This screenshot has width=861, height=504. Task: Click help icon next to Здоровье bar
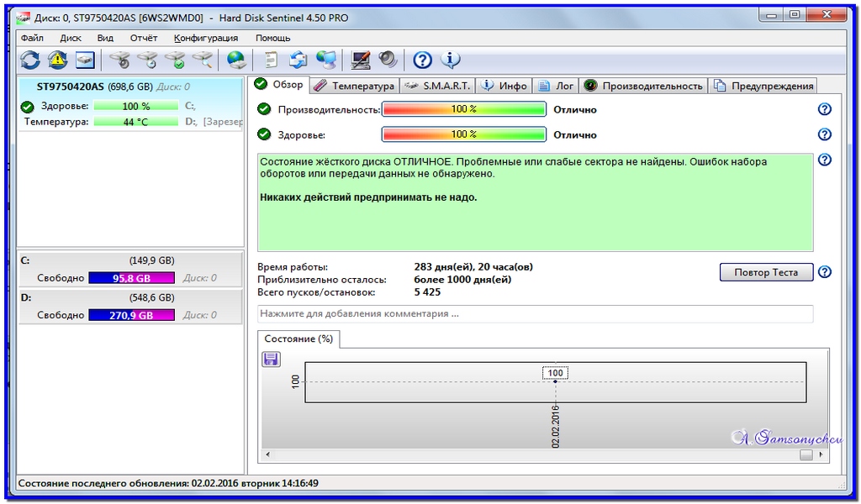[x=824, y=134]
